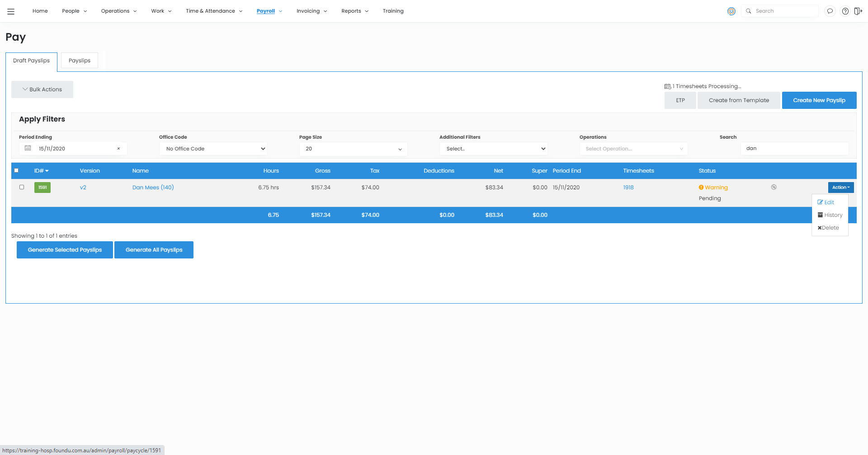The width and height of the screenshot is (868, 455).
Task: Select Delete in the Action menu
Action: pos(830,228)
